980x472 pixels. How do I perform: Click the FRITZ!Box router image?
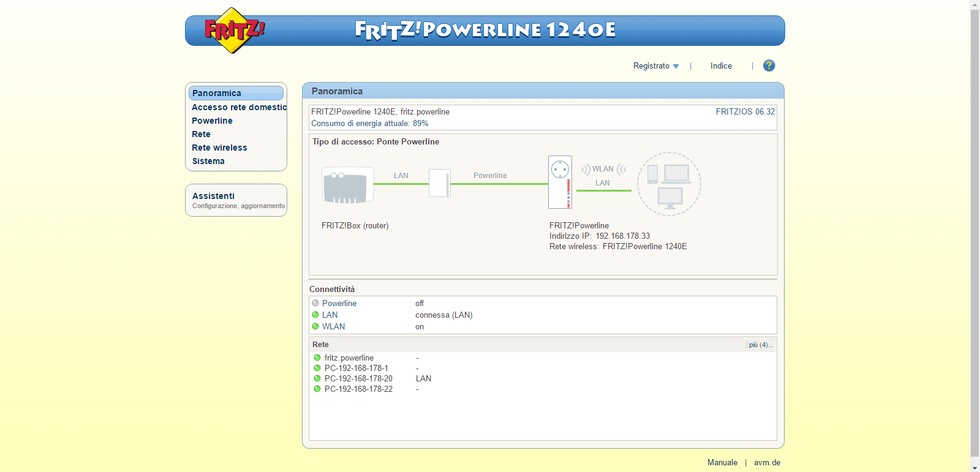(x=348, y=185)
